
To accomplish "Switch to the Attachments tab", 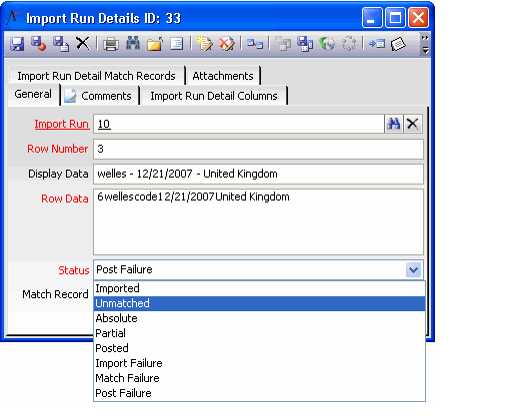I will pos(223,76).
